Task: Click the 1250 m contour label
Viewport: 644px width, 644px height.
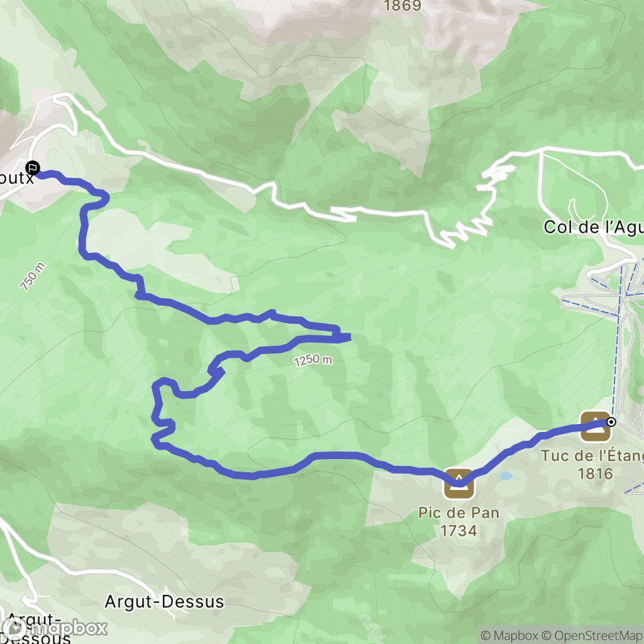Action: (x=313, y=360)
